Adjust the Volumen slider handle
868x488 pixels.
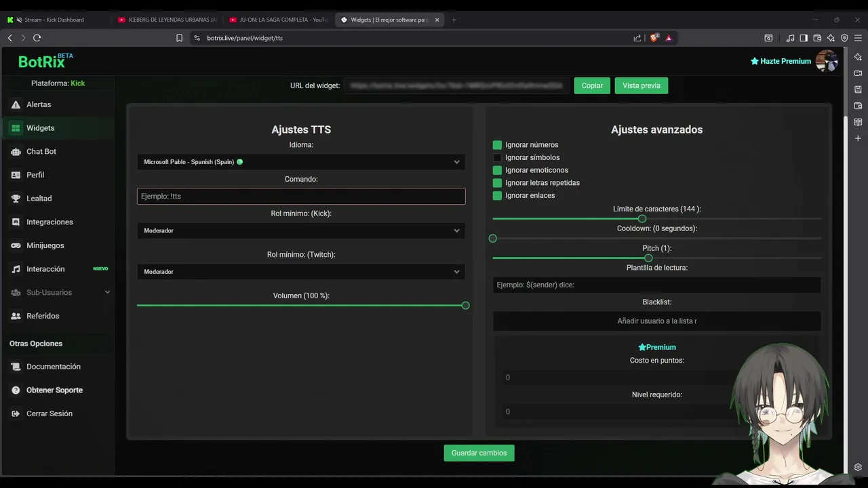[x=465, y=306]
